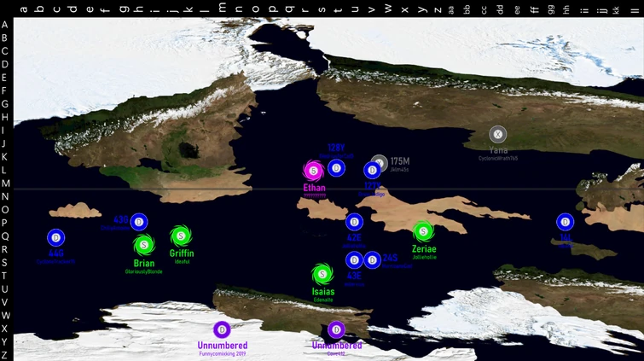This screenshot has height=361, width=644.
Task: Click CyclonicWrath765 username under Yana
Action: pyautogui.click(x=498, y=158)
